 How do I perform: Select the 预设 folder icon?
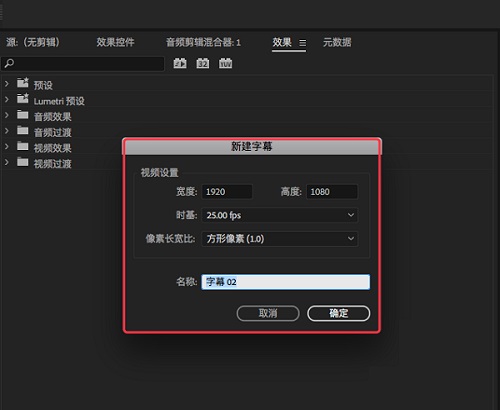[23, 83]
